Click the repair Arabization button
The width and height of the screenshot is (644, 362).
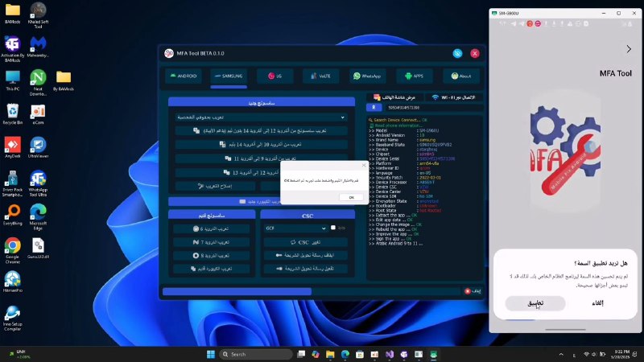(215, 186)
